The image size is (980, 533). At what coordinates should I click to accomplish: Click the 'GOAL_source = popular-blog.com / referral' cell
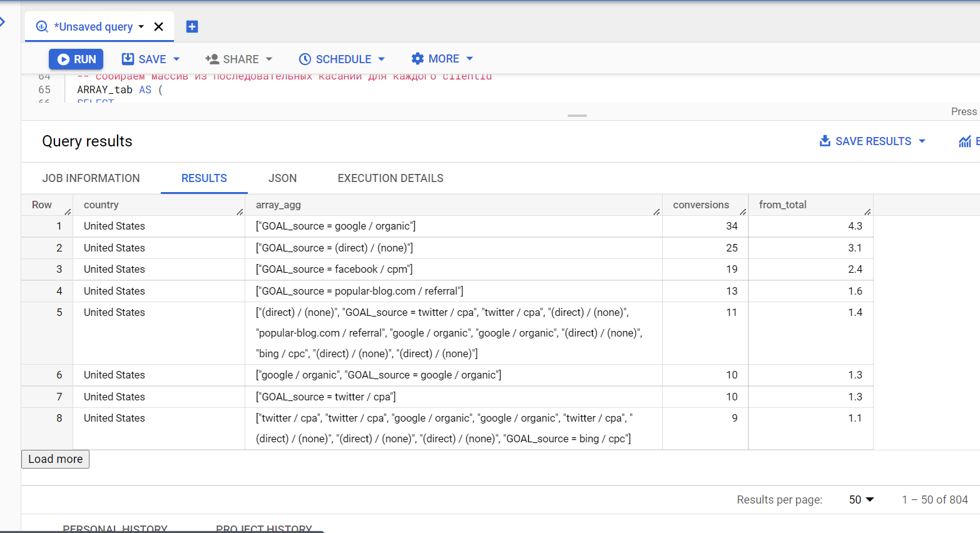pyautogui.click(x=454, y=291)
